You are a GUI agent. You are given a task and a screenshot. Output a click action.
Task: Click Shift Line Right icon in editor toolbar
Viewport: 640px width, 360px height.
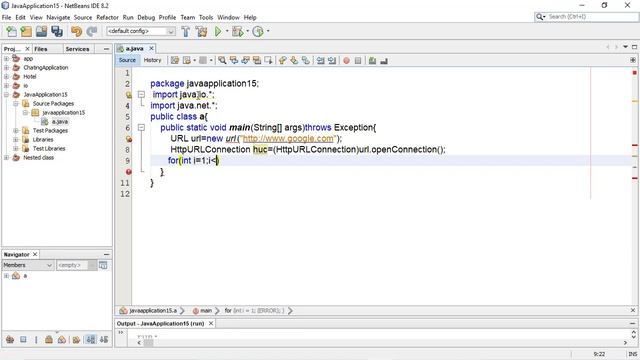332,60
